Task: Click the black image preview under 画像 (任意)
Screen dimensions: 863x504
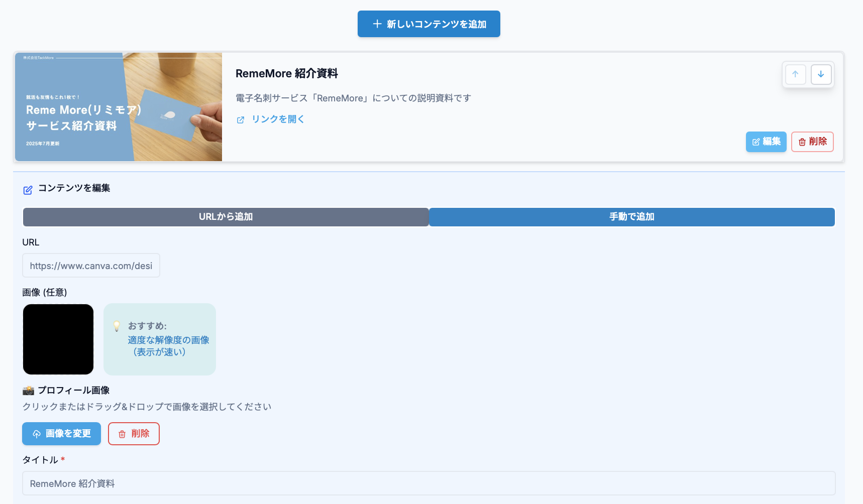Action: point(58,339)
